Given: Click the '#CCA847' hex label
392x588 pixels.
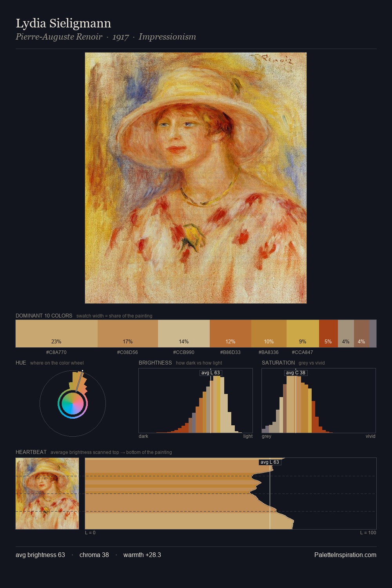Looking at the screenshot, I should tap(302, 352).
